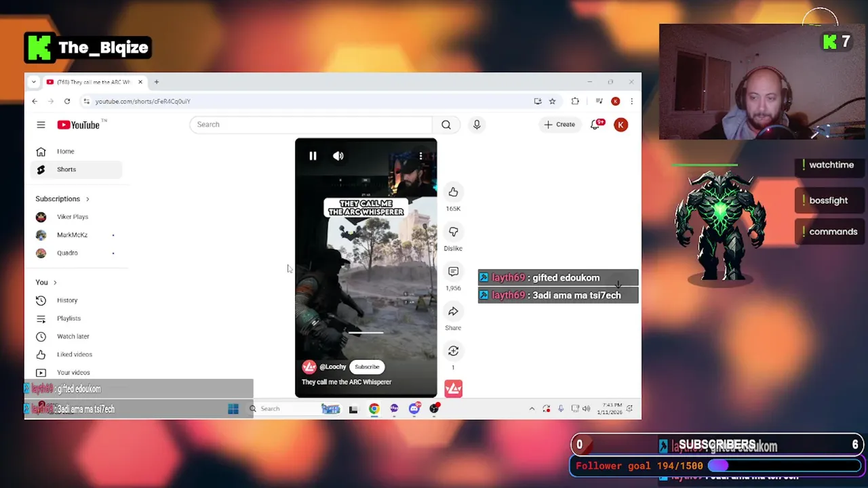Open the YouTube guide hamburger menu
The image size is (868, 488).
pos(41,125)
